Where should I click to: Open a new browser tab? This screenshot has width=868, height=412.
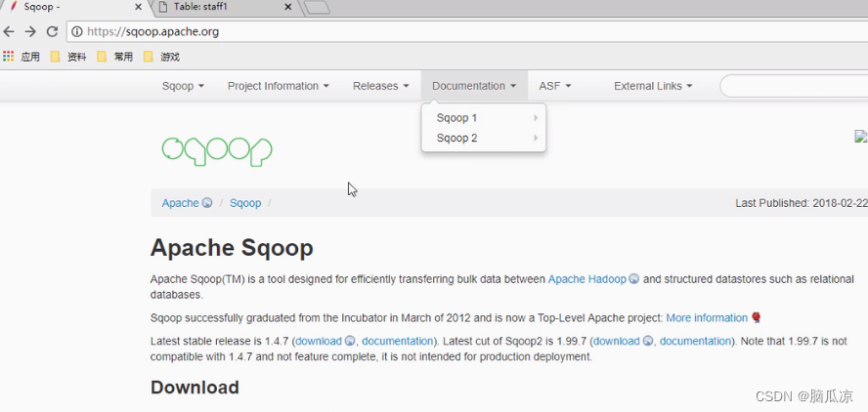click(318, 7)
